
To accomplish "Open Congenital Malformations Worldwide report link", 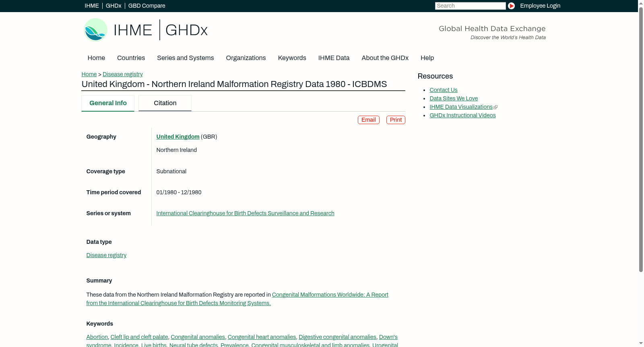I will coord(237,299).
